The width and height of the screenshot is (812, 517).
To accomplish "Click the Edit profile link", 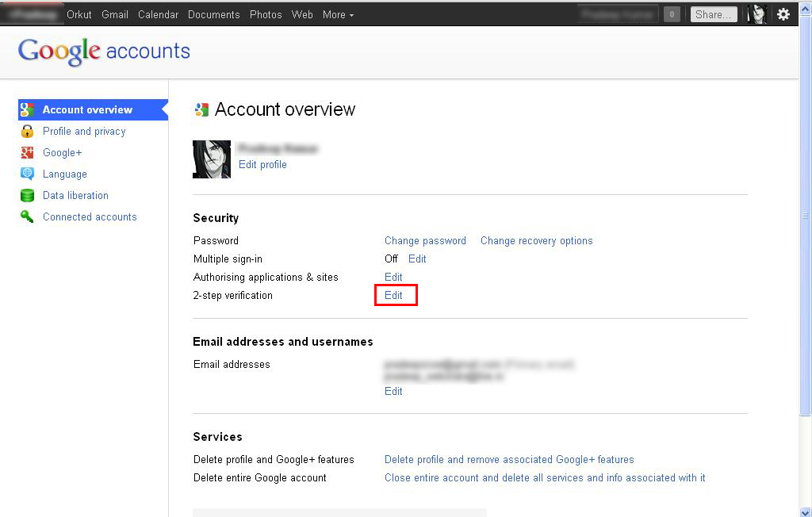I will click(x=262, y=164).
